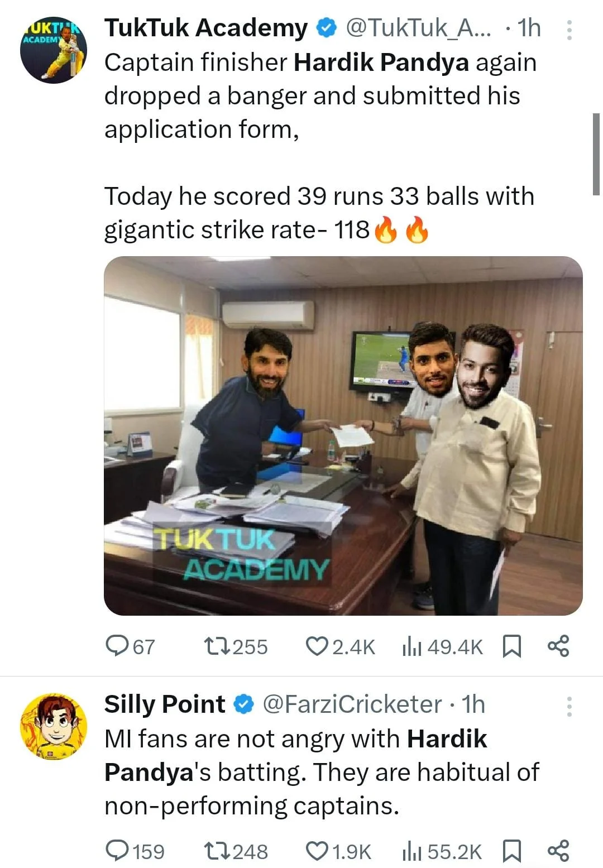Click the timeline scrollbar thumb

596,154
